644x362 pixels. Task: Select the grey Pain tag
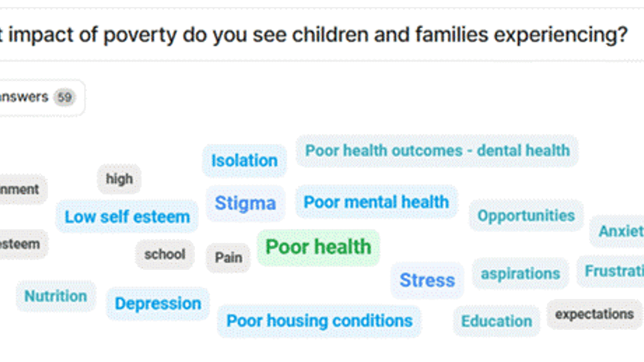pos(228,258)
